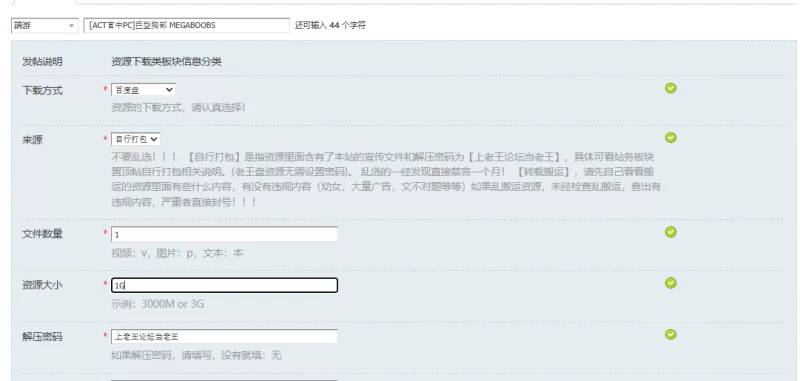
Task: Click the 资源下载类板块信息分类 text
Action: point(166,62)
